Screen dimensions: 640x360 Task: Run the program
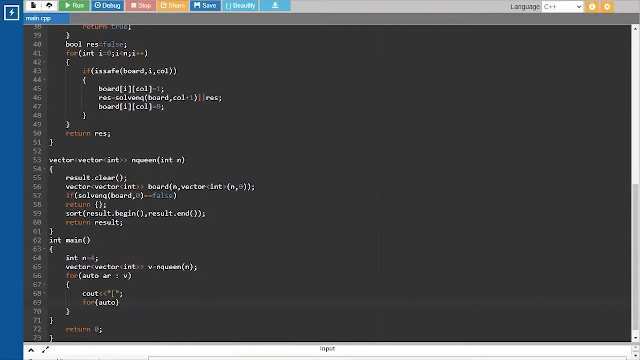(74, 5)
